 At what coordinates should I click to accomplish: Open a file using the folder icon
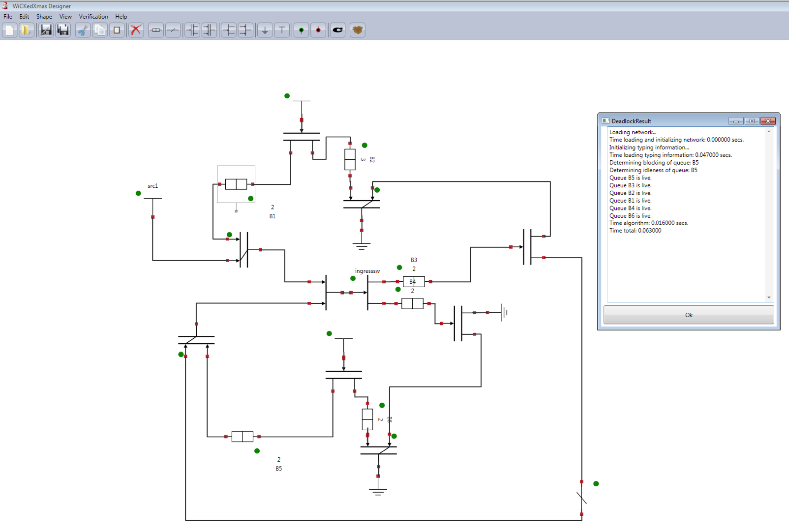[x=26, y=30]
